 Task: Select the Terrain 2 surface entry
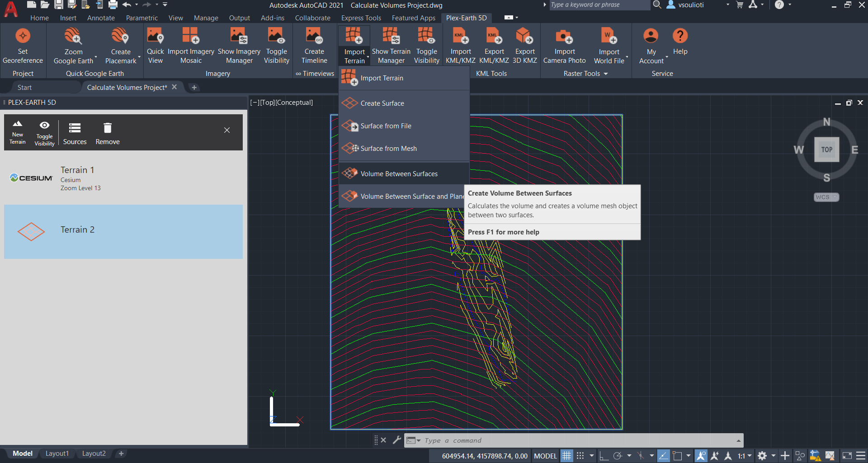tap(123, 232)
